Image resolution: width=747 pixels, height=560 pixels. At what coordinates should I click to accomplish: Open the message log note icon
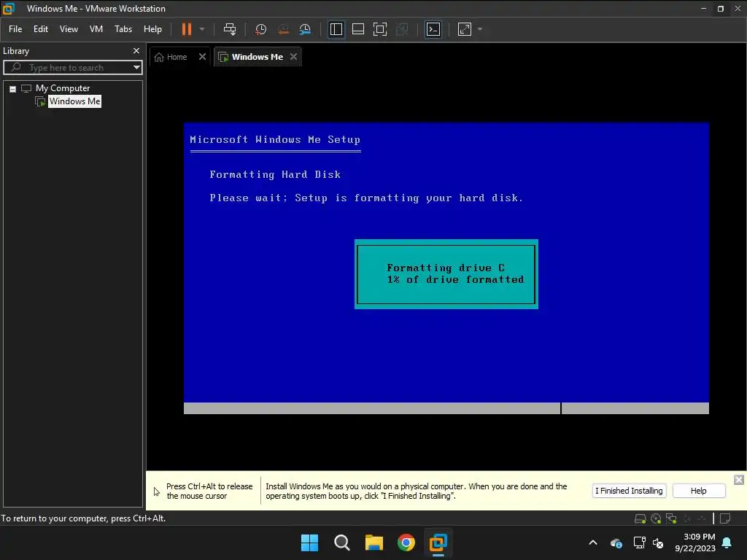coord(725,518)
